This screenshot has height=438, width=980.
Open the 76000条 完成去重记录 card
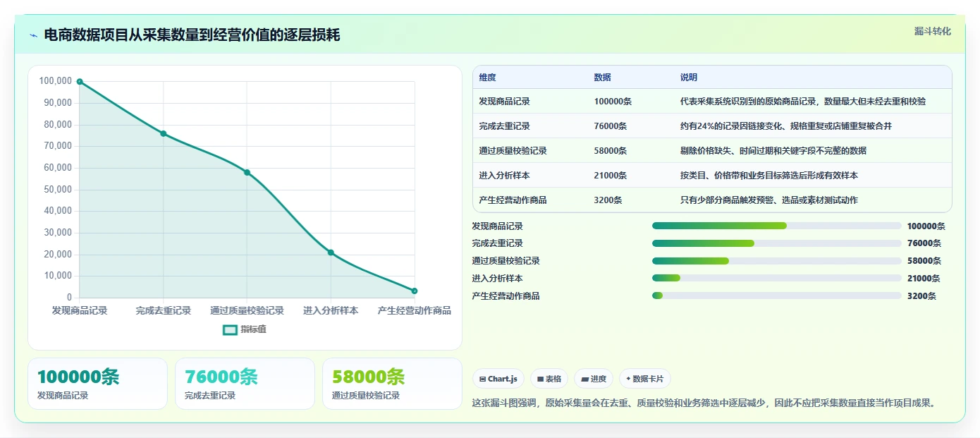245,384
